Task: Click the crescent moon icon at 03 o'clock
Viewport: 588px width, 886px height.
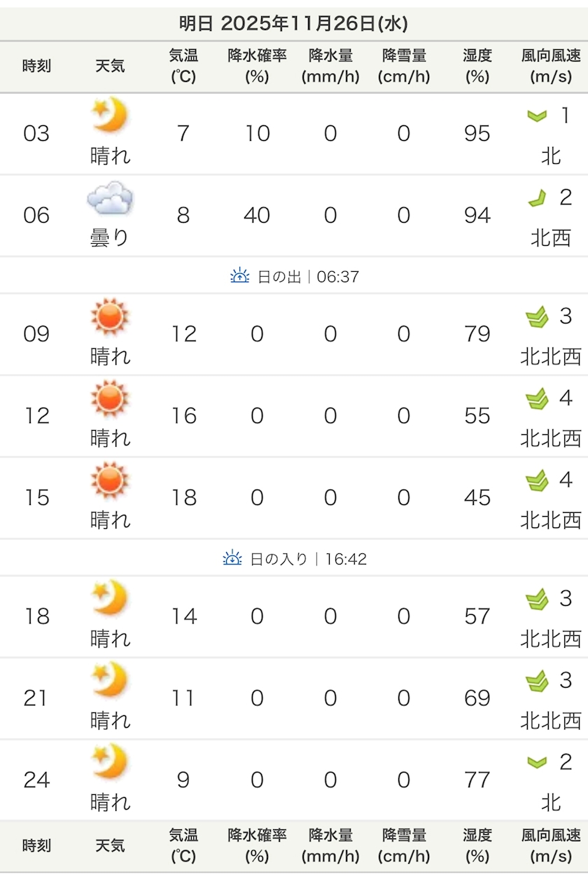Action: click(110, 115)
